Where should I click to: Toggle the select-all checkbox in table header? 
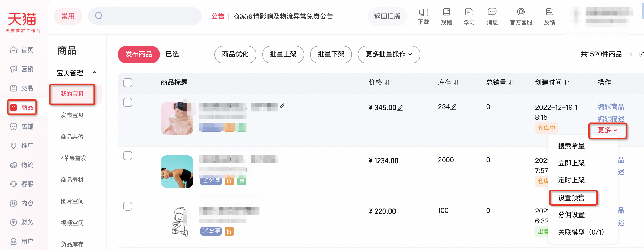click(x=128, y=82)
